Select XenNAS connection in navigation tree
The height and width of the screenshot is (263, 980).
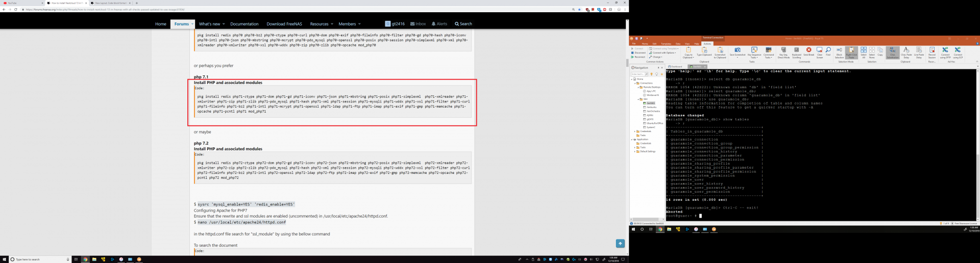click(x=650, y=103)
